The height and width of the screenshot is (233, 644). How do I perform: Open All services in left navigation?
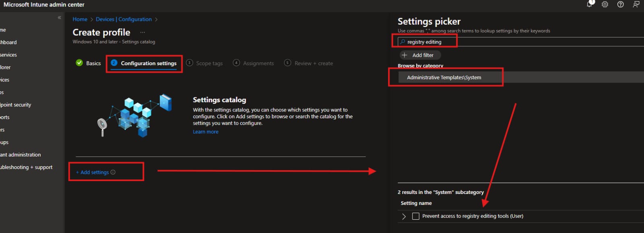8,55
